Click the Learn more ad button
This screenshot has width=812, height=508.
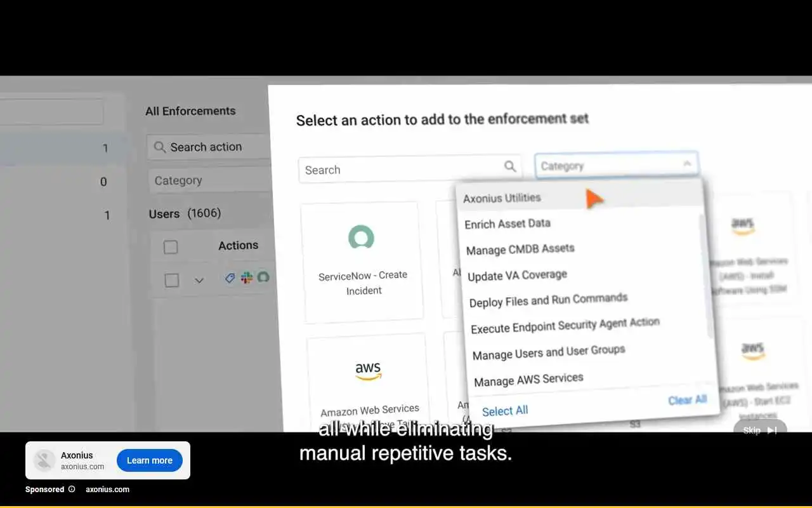150,460
